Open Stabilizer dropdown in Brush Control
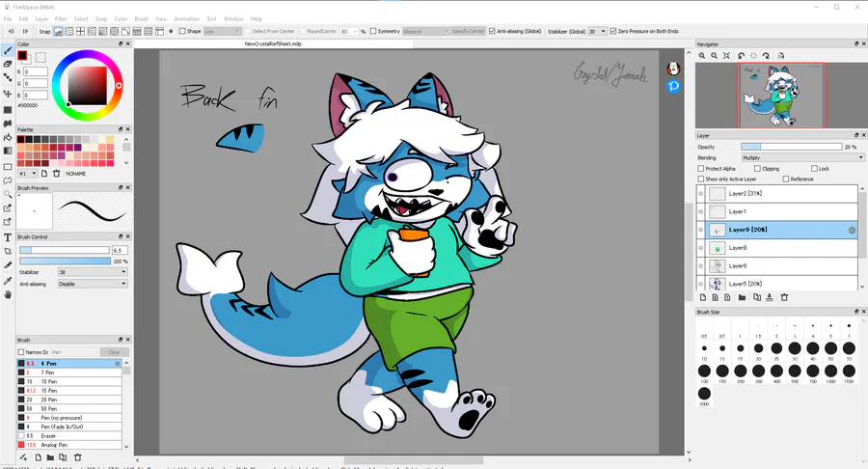This screenshot has height=469, width=868. 93,272
